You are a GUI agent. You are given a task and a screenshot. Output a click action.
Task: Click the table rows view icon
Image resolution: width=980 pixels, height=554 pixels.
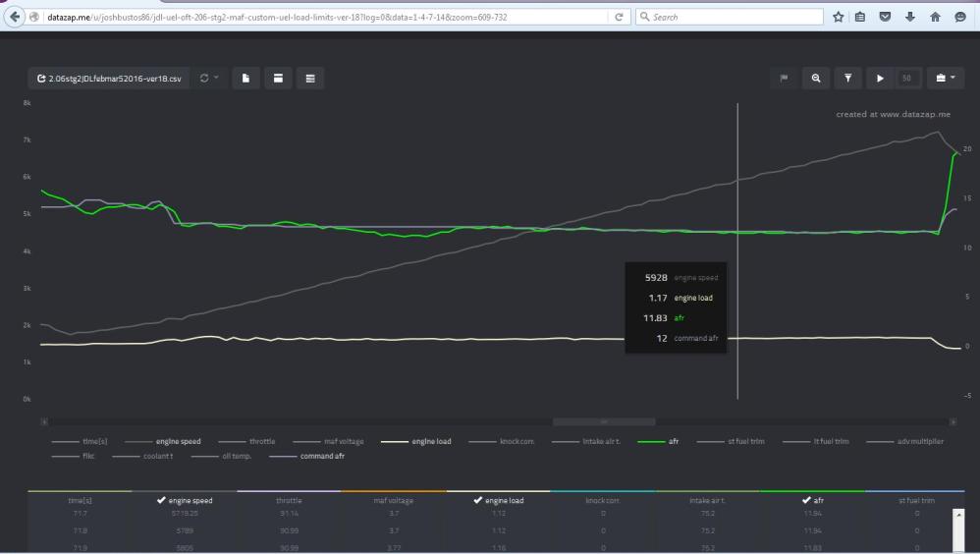pos(310,79)
